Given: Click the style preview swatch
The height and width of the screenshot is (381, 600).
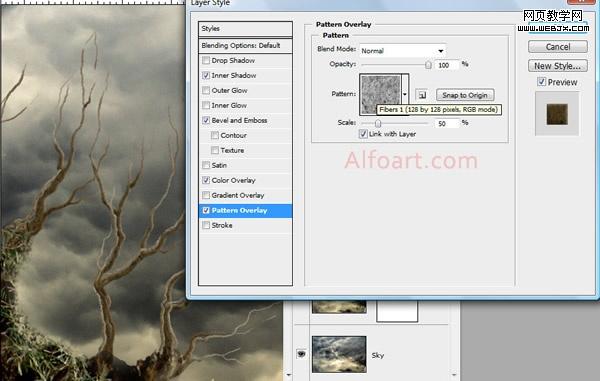Looking at the screenshot, I should coord(557,114).
